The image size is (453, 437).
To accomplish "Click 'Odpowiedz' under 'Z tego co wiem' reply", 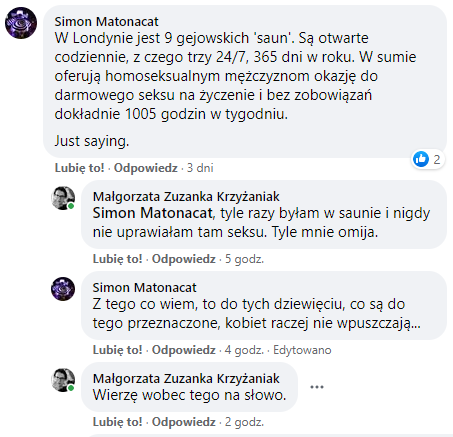I will point(184,350).
